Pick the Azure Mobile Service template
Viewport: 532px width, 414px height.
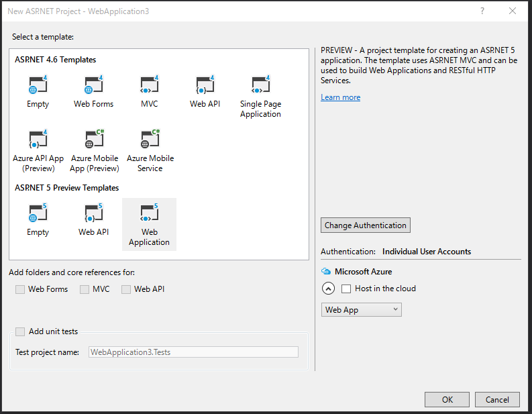[150, 140]
